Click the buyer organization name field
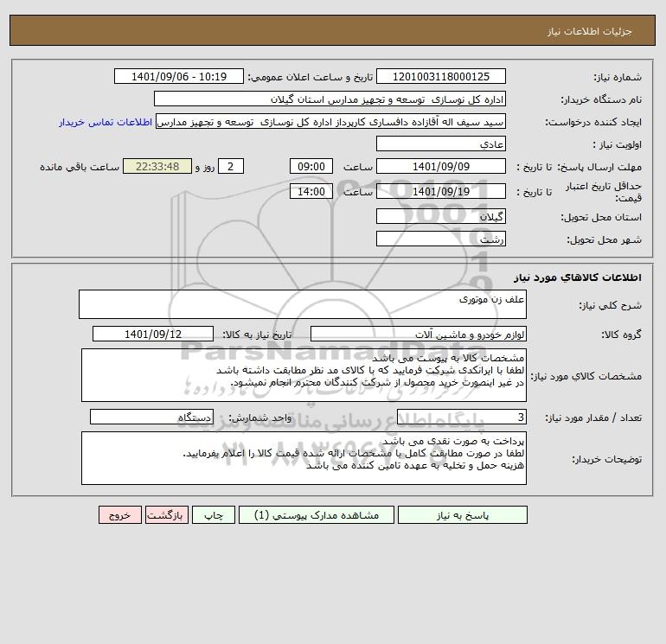The height and width of the screenshot is (644, 666). pyautogui.click(x=330, y=99)
